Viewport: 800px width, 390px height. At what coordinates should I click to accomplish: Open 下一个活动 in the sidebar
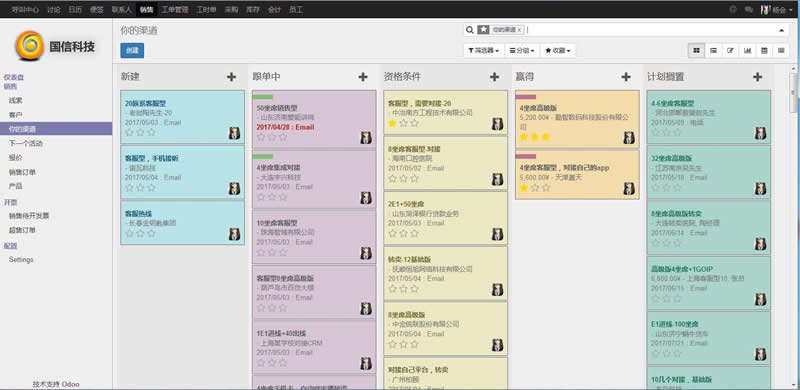pos(26,143)
